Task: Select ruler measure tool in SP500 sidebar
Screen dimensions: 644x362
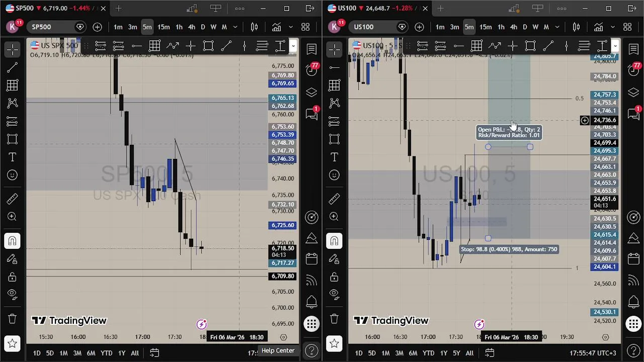Action: pyautogui.click(x=13, y=199)
